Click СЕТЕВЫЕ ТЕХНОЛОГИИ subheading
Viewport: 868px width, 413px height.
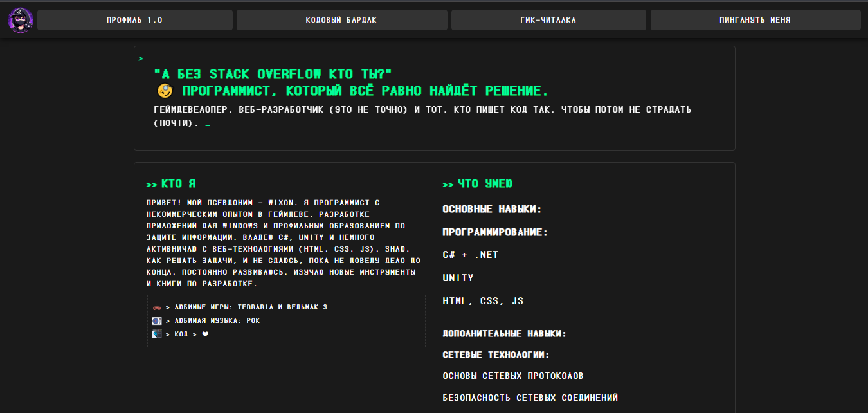(496, 355)
